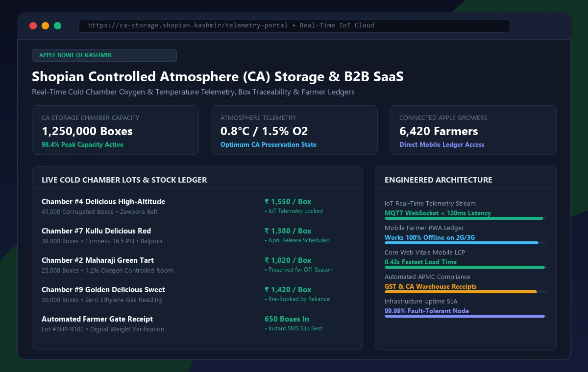588x372 pixels.
Task: Click the yellow minimize dot
Action: pos(46,26)
